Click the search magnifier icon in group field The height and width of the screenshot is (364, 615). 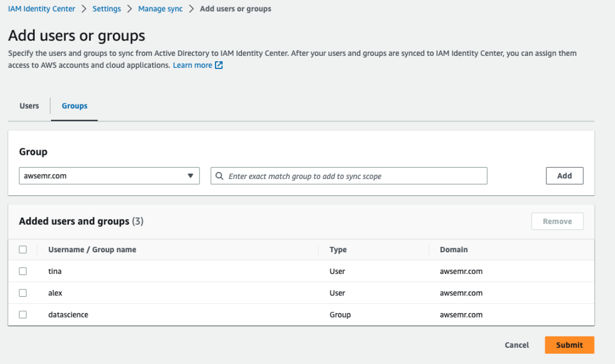point(220,177)
